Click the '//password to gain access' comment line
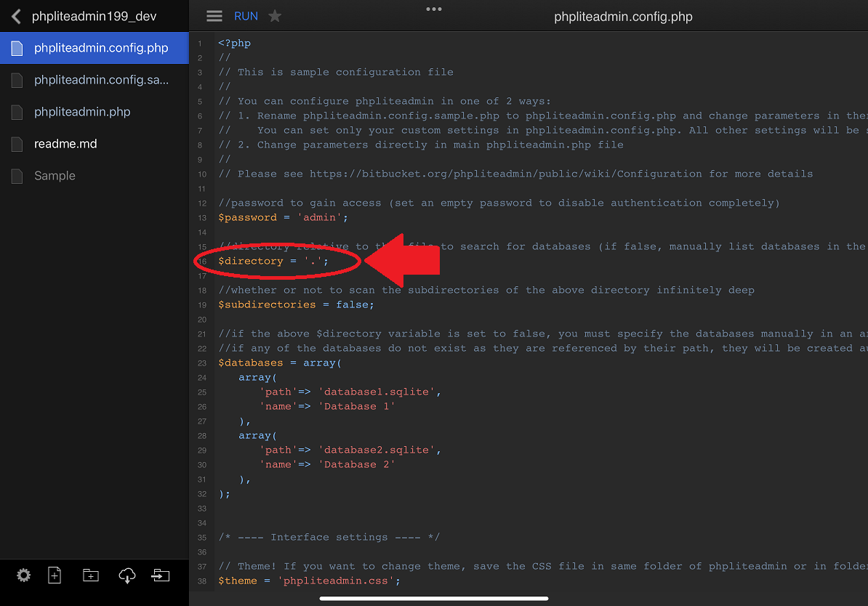The image size is (868, 606). (x=499, y=203)
